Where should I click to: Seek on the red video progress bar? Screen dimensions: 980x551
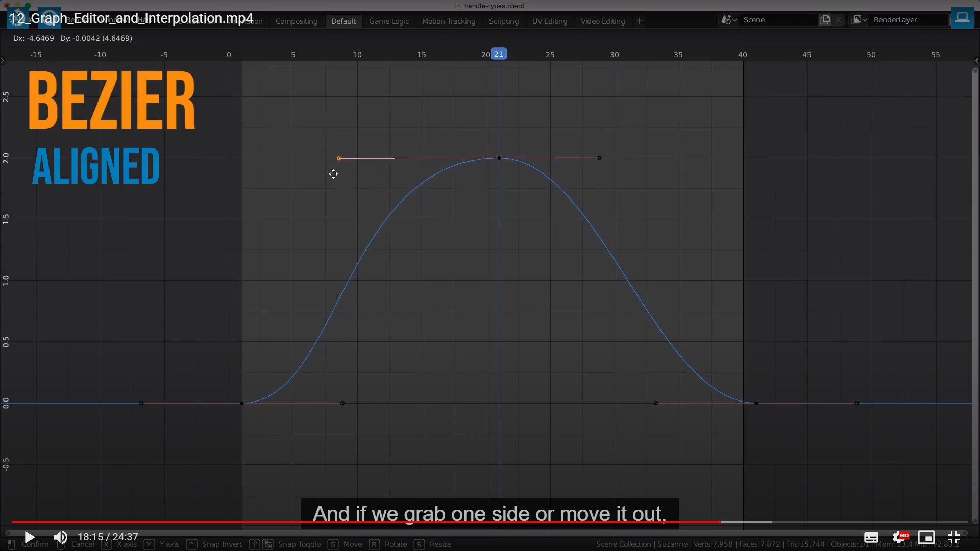tap(357, 522)
